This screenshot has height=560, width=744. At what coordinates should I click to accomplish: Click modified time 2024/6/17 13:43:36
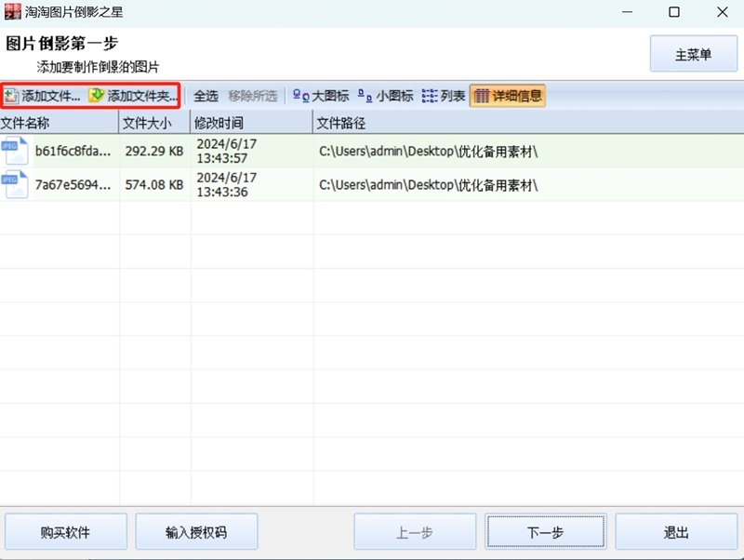(x=227, y=184)
